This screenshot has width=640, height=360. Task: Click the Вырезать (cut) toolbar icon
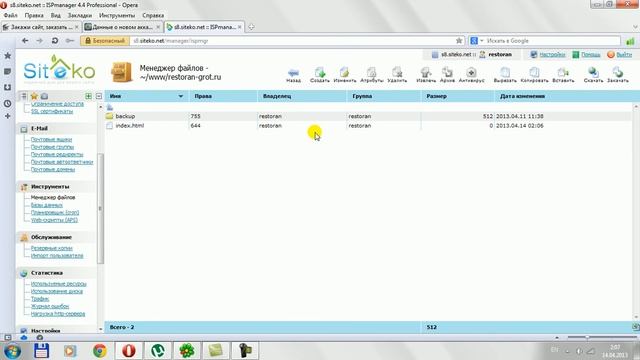(505, 75)
